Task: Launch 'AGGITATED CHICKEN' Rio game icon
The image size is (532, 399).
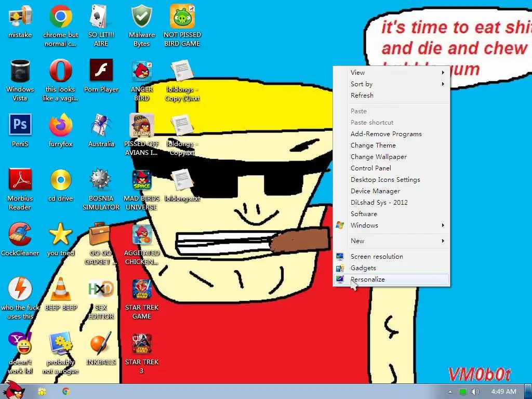Action: coord(142,234)
